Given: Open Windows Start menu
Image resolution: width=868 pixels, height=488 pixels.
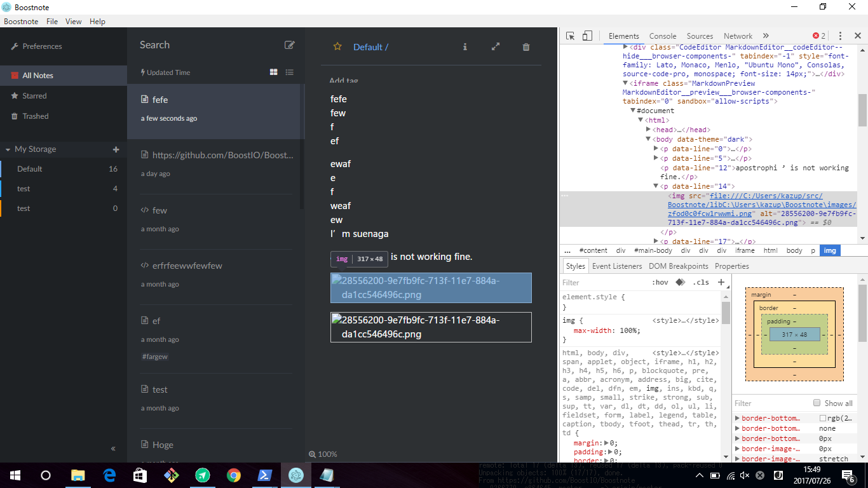Looking at the screenshot, I should [x=15, y=475].
